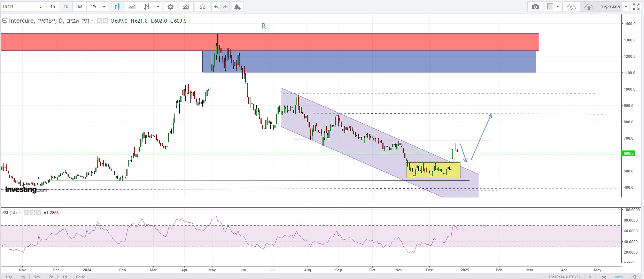Expand more time interval options
This screenshot has width=644, height=279.
[104, 7]
